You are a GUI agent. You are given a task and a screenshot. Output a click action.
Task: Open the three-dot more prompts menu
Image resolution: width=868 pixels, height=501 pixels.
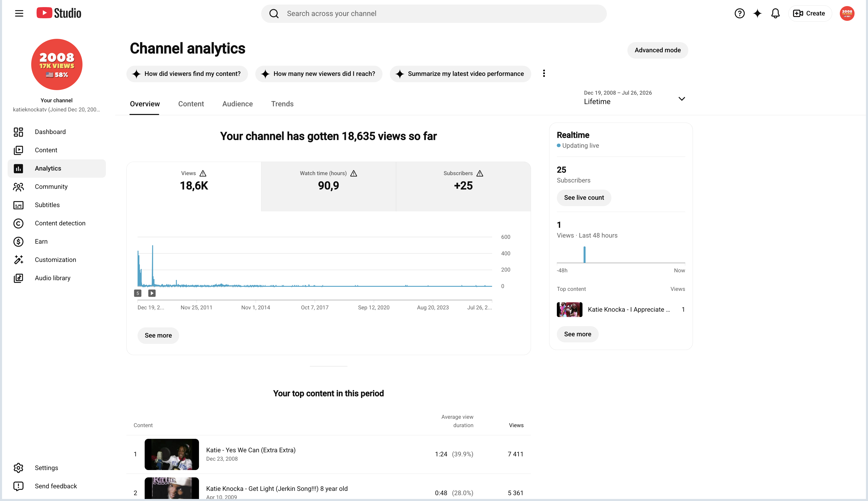[x=544, y=74]
